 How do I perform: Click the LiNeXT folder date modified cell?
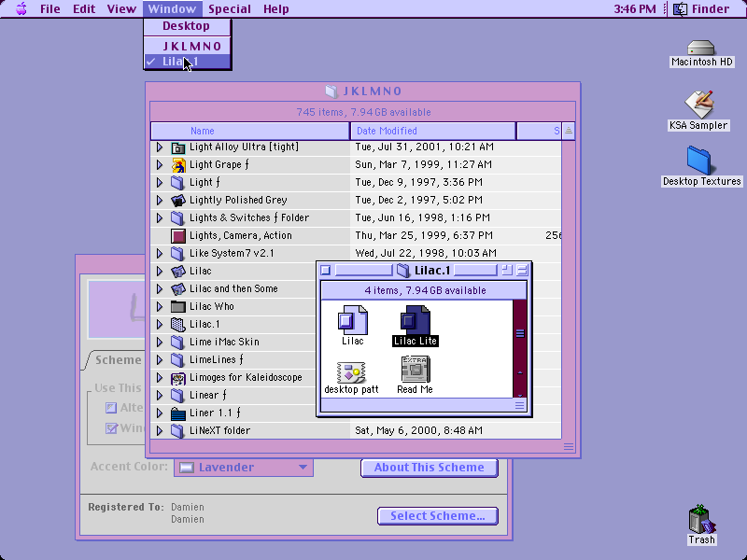pos(418,431)
